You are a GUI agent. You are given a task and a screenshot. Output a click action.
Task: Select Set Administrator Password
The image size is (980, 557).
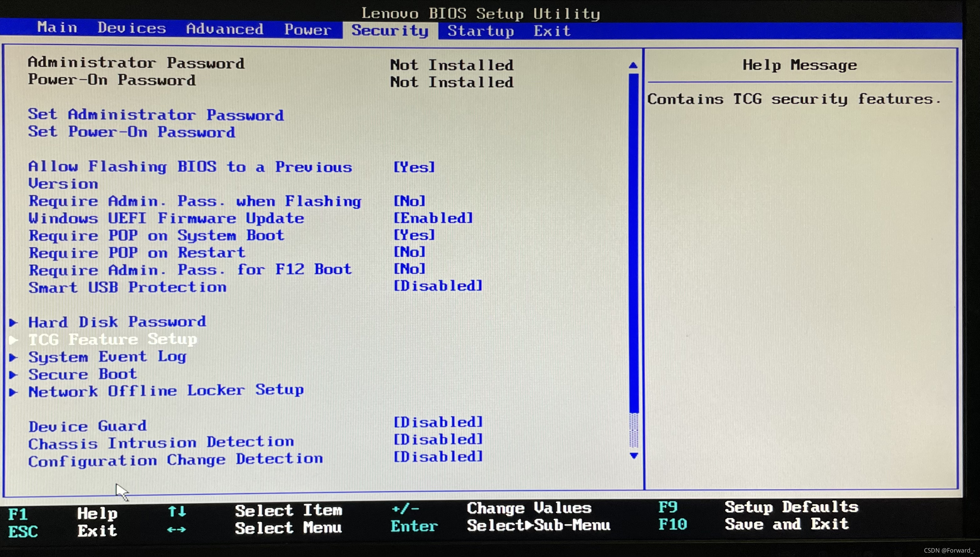point(156,115)
